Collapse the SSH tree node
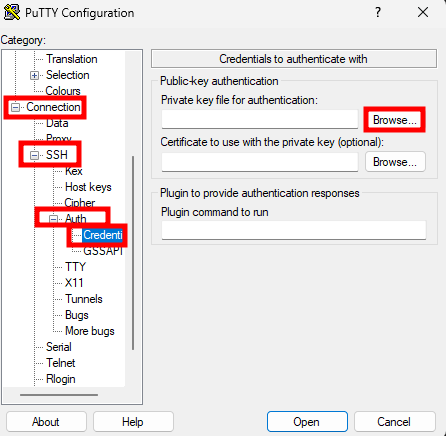Viewport: 446px width, 436px height. coord(34,155)
